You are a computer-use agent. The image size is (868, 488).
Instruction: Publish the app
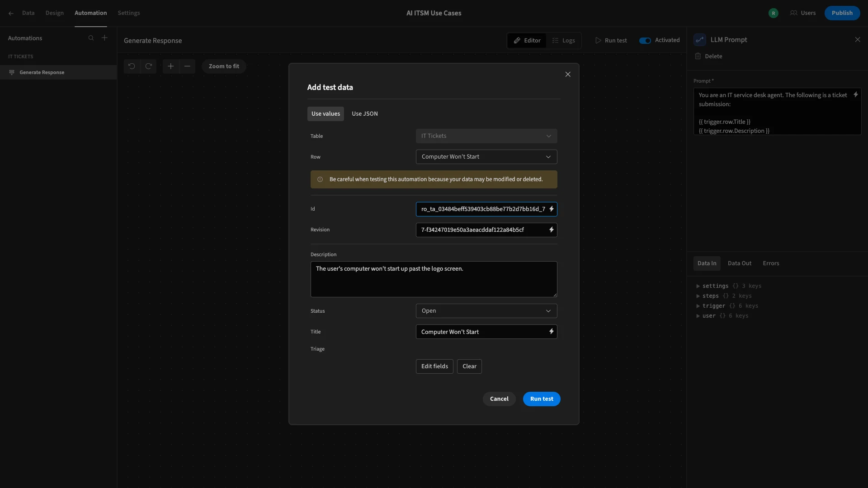pyautogui.click(x=842, y=13)
